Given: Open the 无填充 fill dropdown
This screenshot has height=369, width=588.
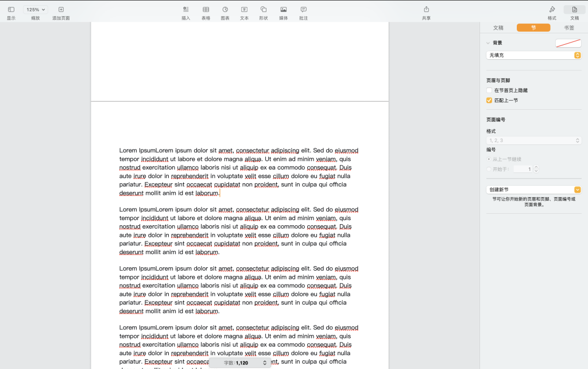Looking at the screenshot, I should 533,55.
